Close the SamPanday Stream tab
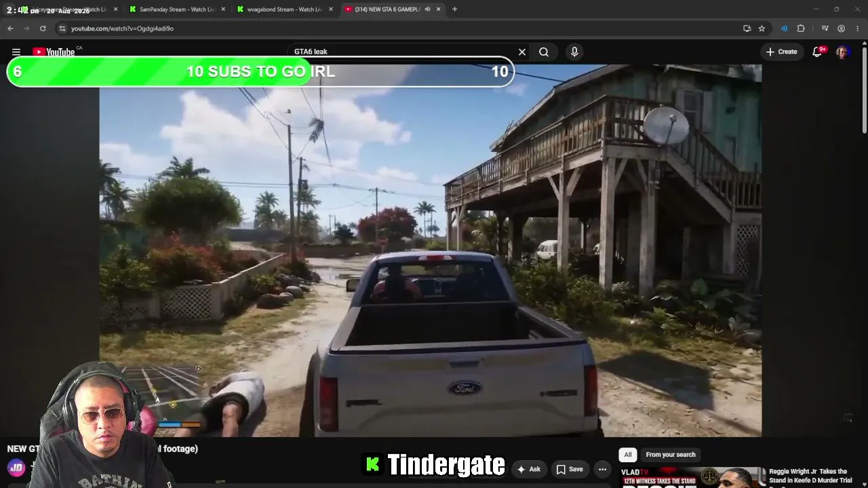The width and height of the screenshot is (868, 488). coord(223,9)
